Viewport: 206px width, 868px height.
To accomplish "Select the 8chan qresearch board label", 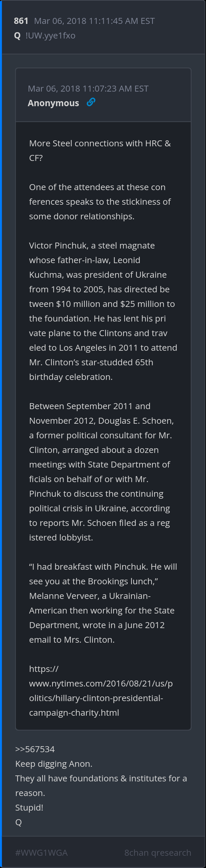I will click(157, 852).
